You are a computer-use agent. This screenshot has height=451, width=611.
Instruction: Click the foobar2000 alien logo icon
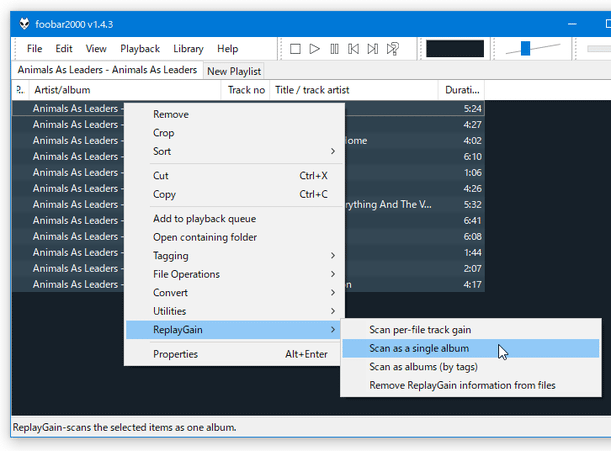tap(25, 24)
